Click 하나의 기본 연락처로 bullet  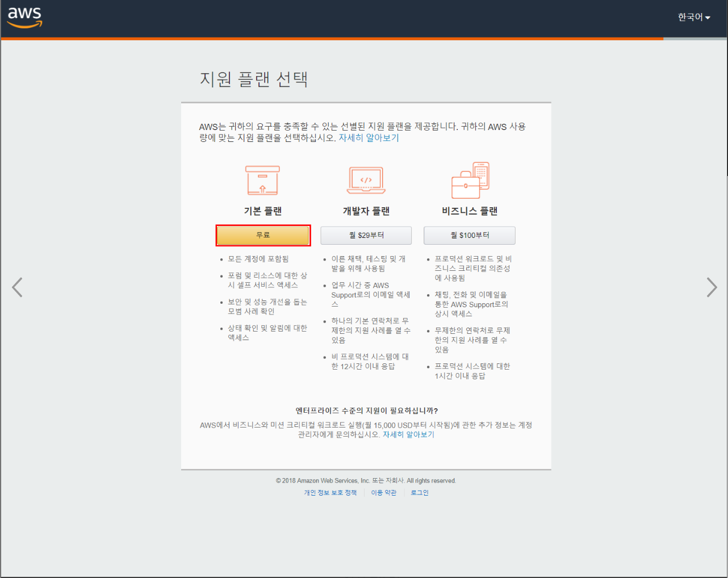click(371, 330)
